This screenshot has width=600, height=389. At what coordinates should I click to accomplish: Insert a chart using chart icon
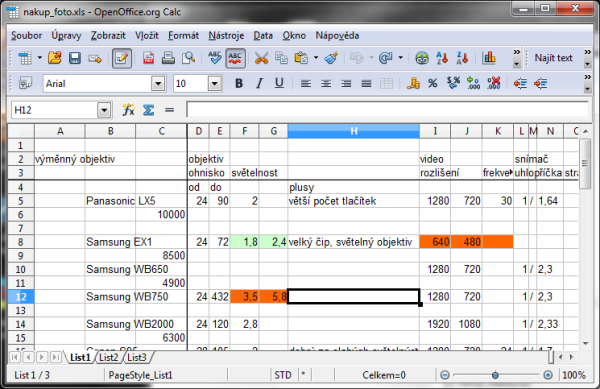tap(489, 59)
